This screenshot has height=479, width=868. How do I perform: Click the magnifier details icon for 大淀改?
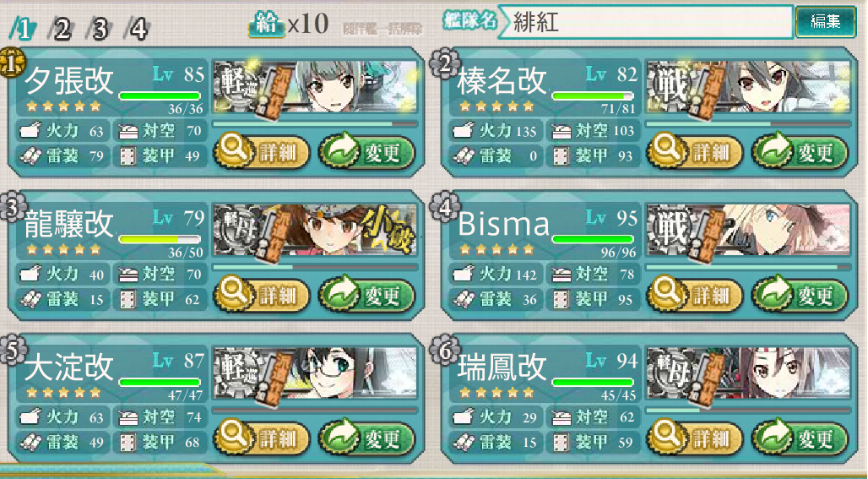pyautogui.click(x=234, y=437)
